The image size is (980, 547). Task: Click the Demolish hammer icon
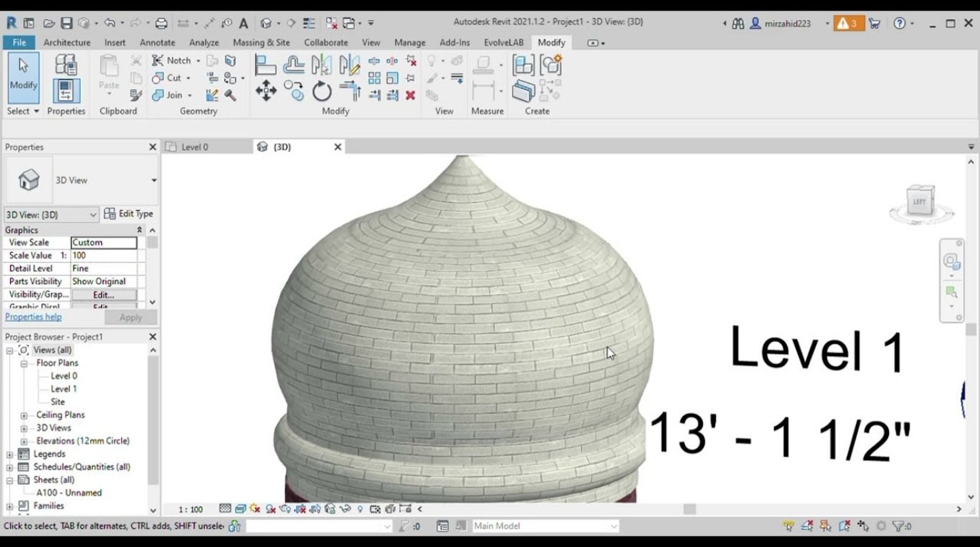[230, 95]
